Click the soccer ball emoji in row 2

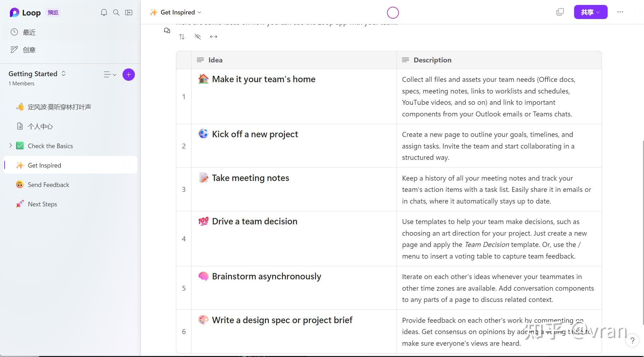pyautogui.click(x=203, y=134)
